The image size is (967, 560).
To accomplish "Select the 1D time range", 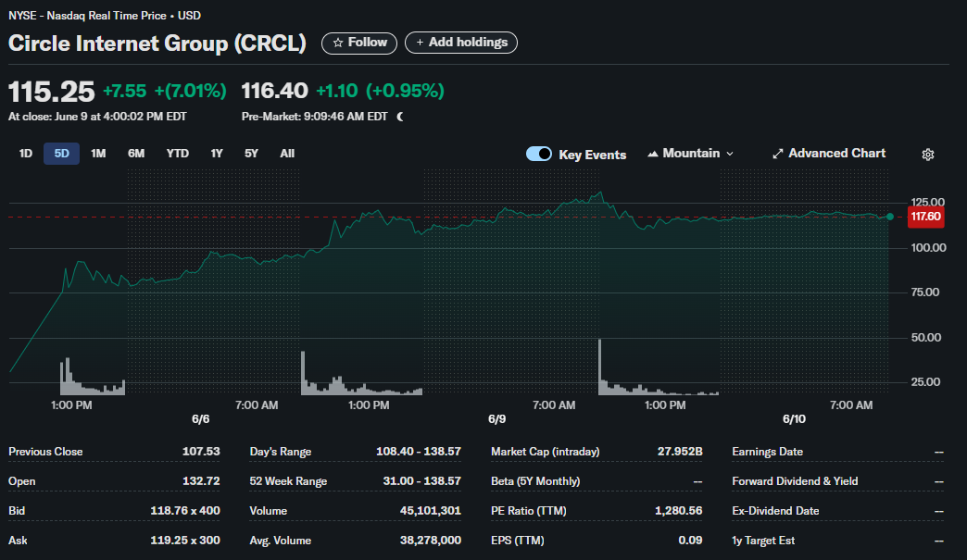I will click(25, 154).
